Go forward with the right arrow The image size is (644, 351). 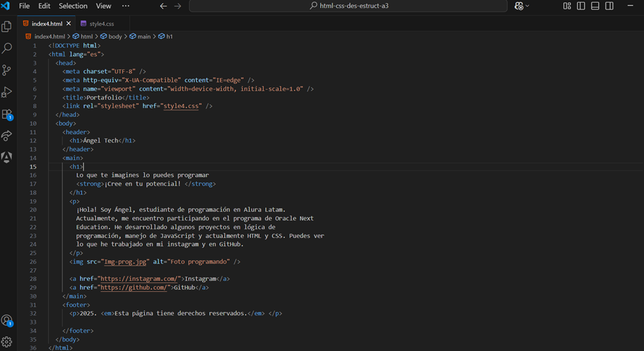(177, 6)
